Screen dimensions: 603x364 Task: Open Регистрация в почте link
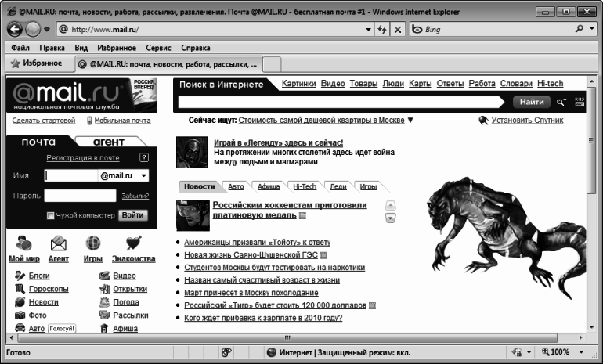tap(83, 157)
